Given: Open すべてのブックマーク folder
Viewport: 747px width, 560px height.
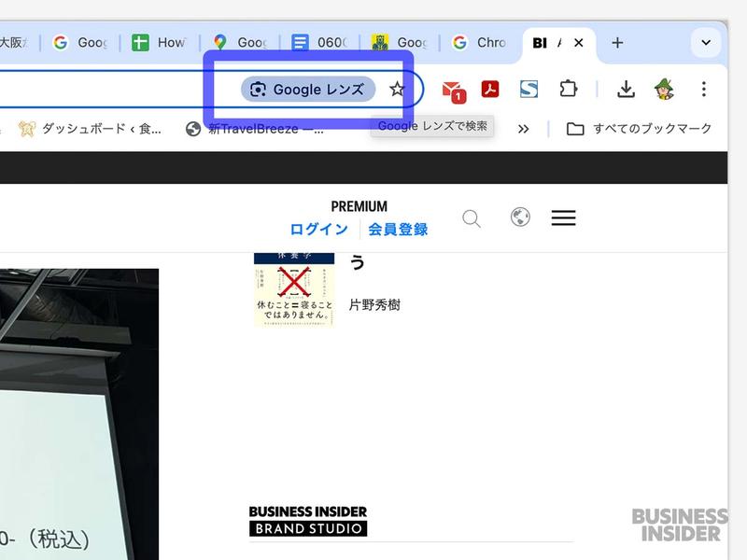Looking at the screenshot, I should 639,129.
